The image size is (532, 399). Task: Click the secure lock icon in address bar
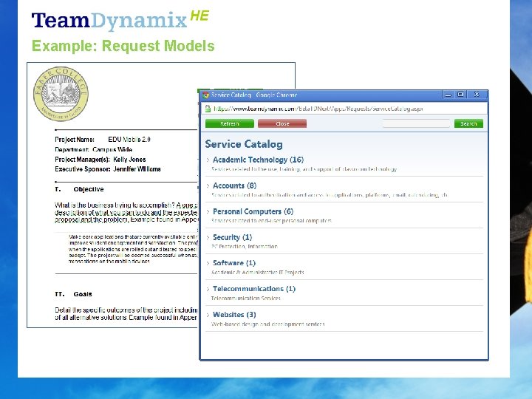click(208, 109)
